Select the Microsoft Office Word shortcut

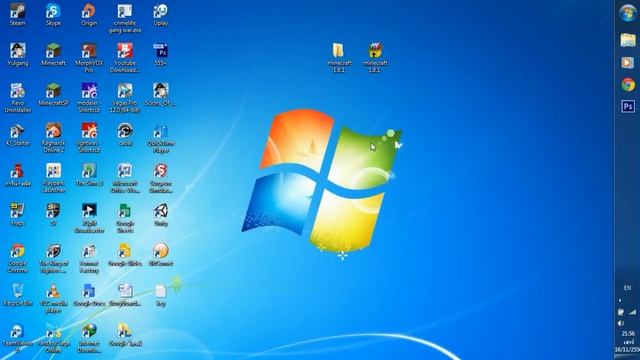click(125, 178)
